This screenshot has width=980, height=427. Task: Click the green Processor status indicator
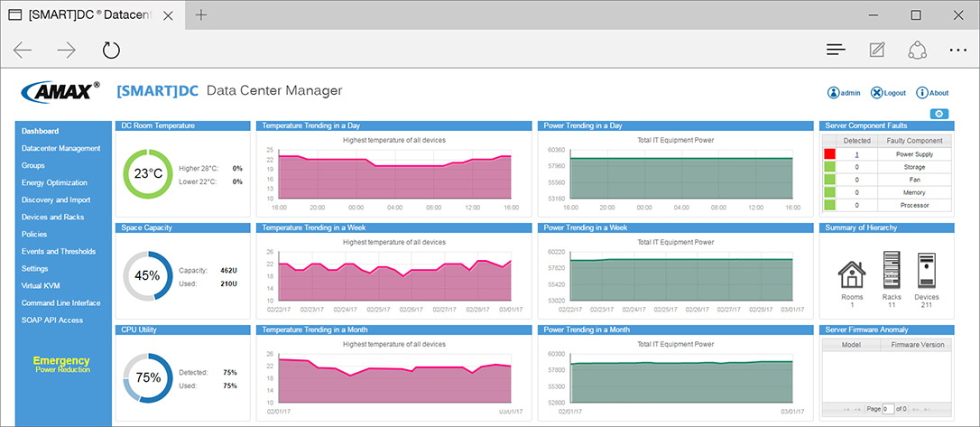[829, 205]
